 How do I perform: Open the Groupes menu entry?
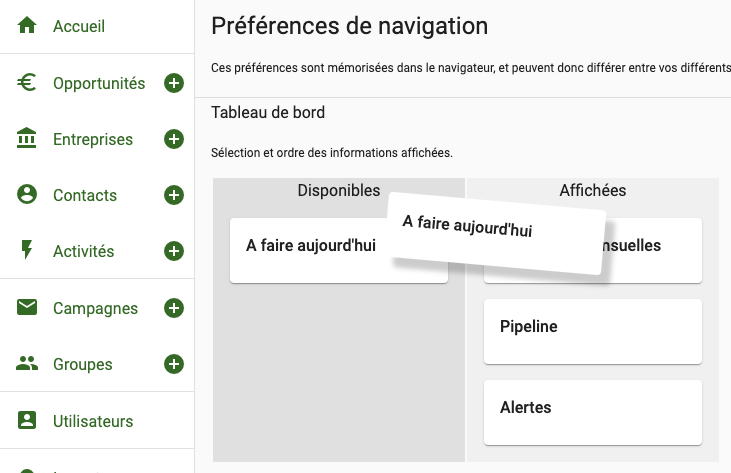83,364
